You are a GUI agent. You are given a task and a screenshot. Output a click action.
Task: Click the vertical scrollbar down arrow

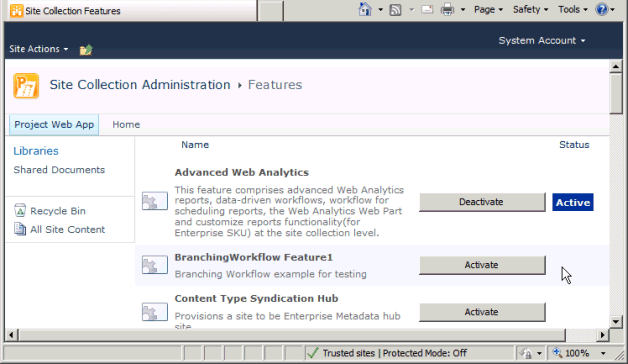(x=616, y=321)
